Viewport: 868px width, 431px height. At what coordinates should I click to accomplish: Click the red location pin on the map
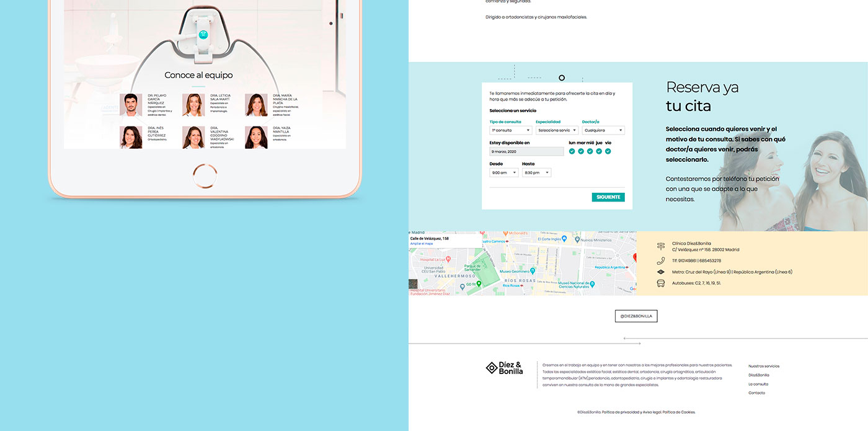point(634,257)
